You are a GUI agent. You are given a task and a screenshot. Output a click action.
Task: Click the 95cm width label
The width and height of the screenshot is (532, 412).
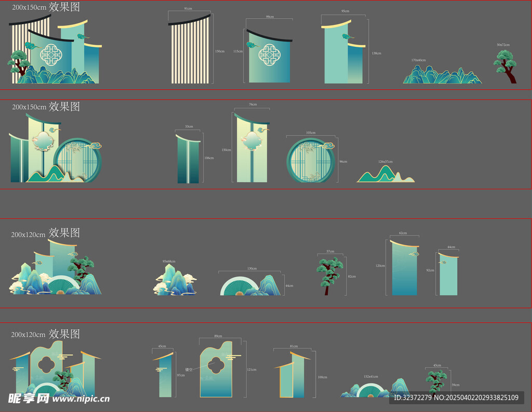tap(345, 11)
